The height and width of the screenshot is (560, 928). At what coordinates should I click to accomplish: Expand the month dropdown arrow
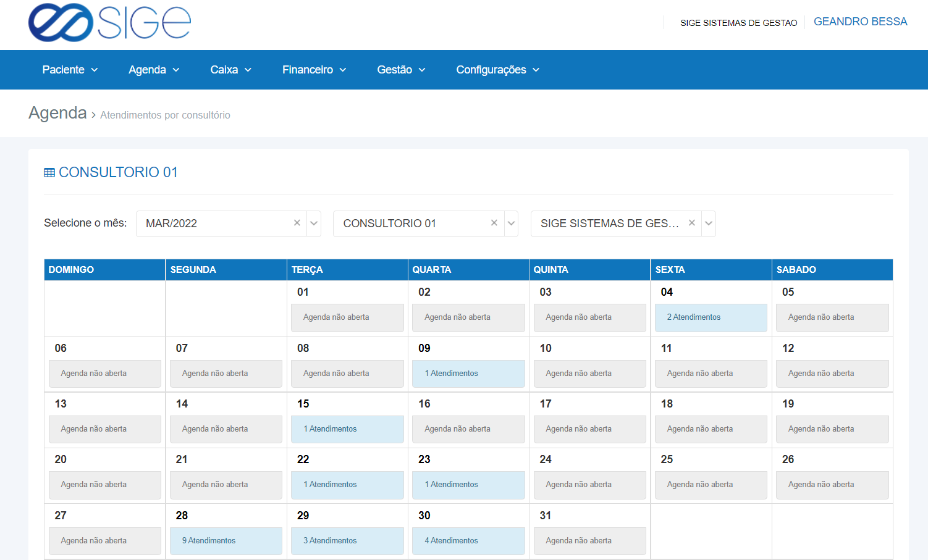tap(314, 224)
